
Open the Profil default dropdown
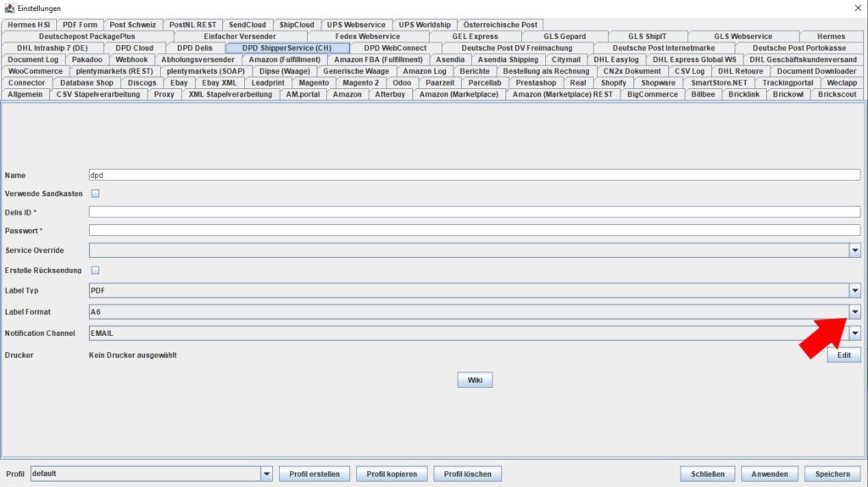coord(151,473)
